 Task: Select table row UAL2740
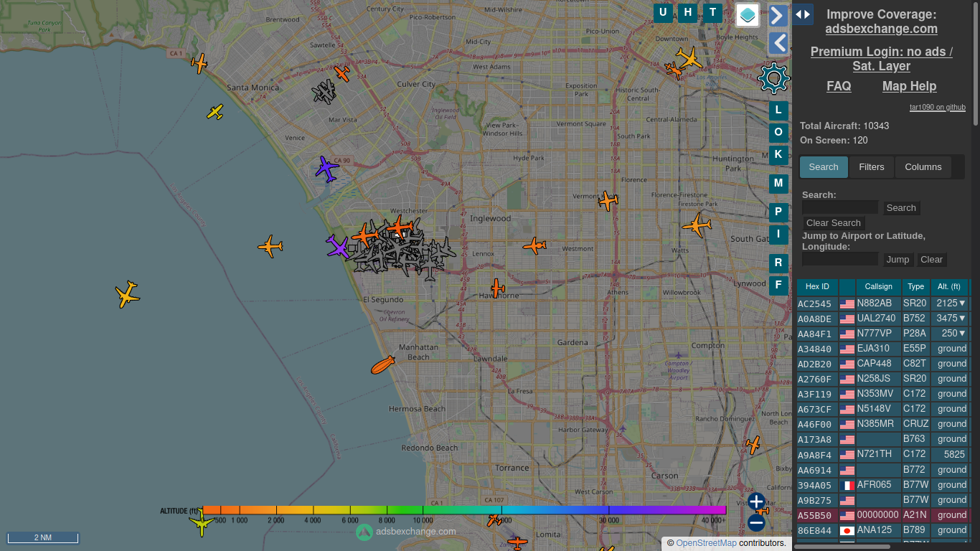click(883, 319)
